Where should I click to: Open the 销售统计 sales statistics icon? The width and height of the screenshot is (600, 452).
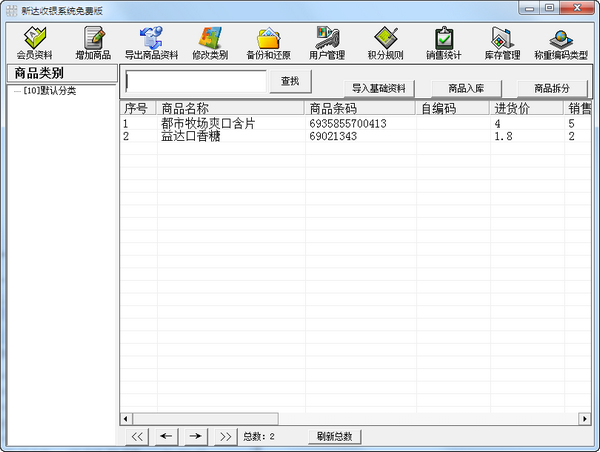(x=443, y=40)
